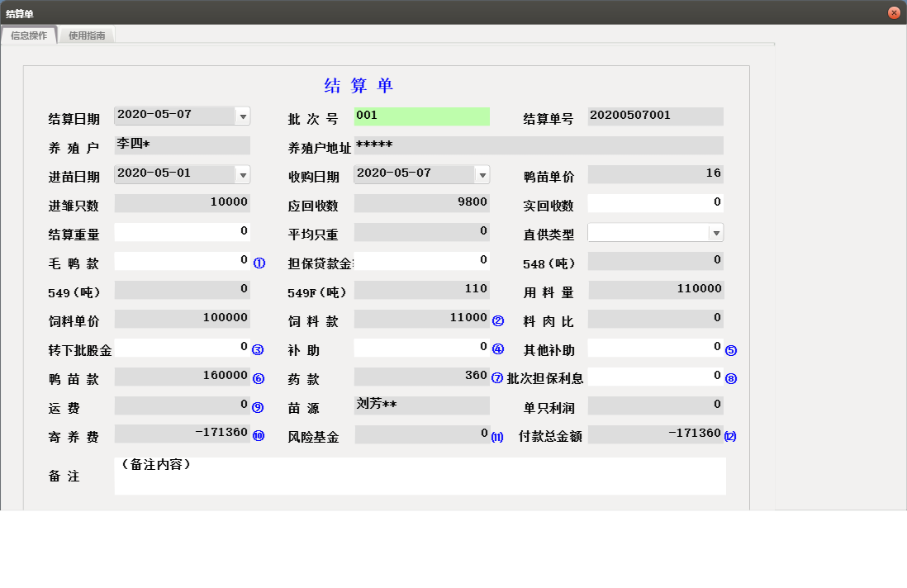
Task: Focus the 结算重量 input field
Action: pos(182,232)
